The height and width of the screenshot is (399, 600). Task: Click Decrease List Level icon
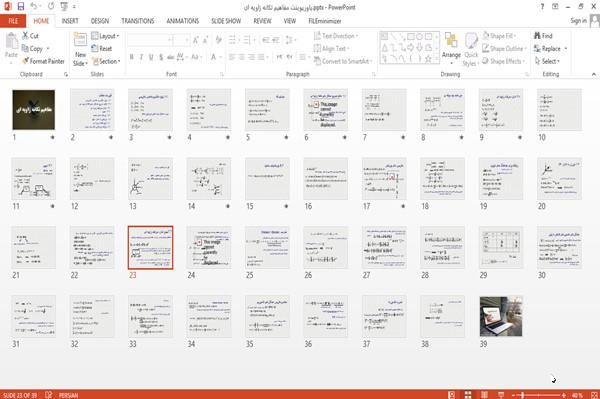(x=266, y=40)
